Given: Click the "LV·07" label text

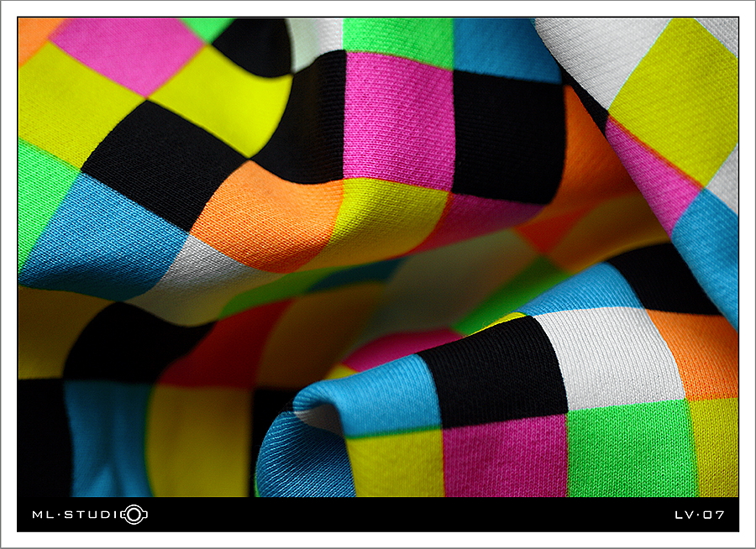Looking at the screenshot, I should coord(700,515).
